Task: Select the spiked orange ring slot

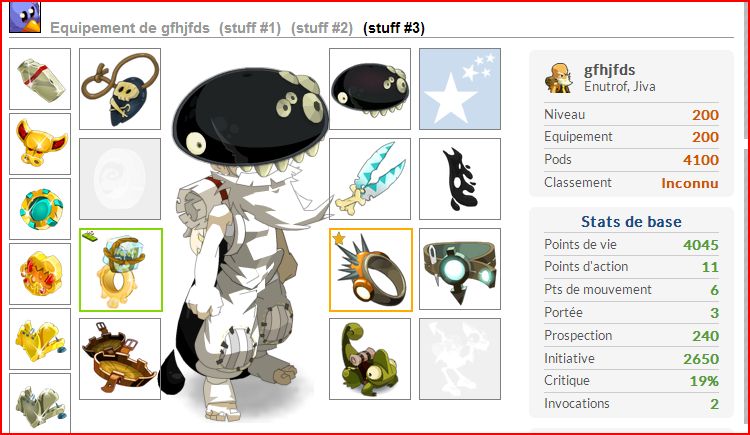Action: [x=371, y=270]
